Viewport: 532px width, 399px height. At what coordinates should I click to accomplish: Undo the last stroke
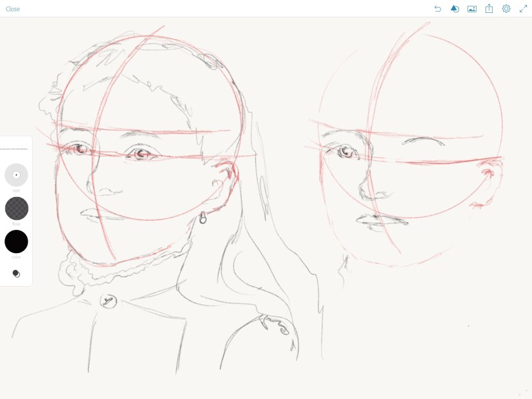pyautogui.click(x=438, y=9)
